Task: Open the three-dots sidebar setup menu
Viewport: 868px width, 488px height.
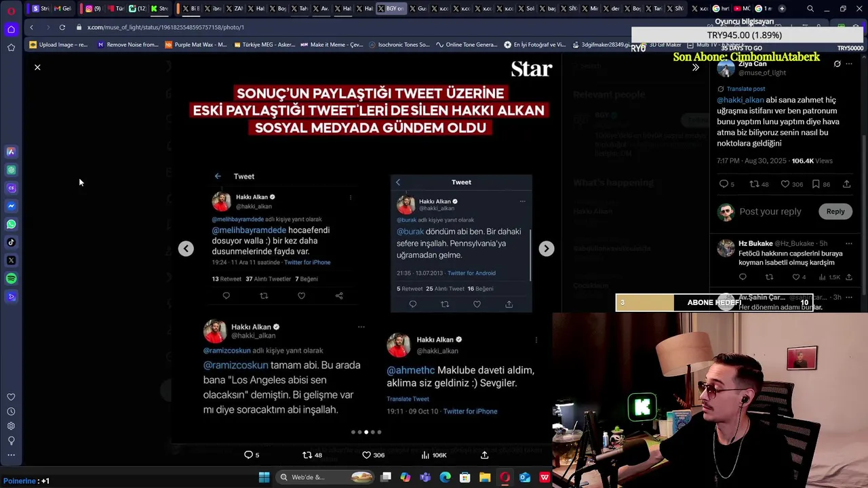Action: [x=11, y=455]
